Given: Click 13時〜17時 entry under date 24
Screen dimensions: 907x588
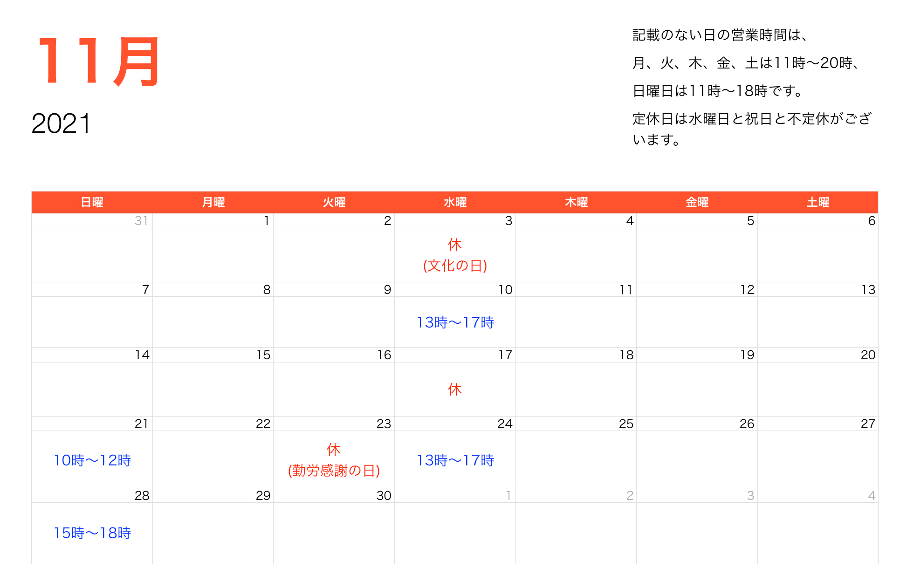Looking at the screenshot, I should [455, 460].
